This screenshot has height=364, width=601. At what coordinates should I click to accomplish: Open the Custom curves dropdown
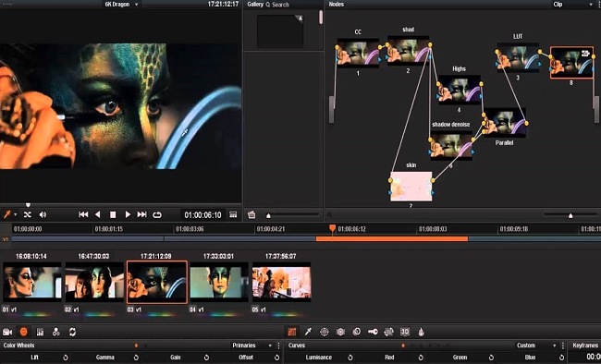coord(536,346)
